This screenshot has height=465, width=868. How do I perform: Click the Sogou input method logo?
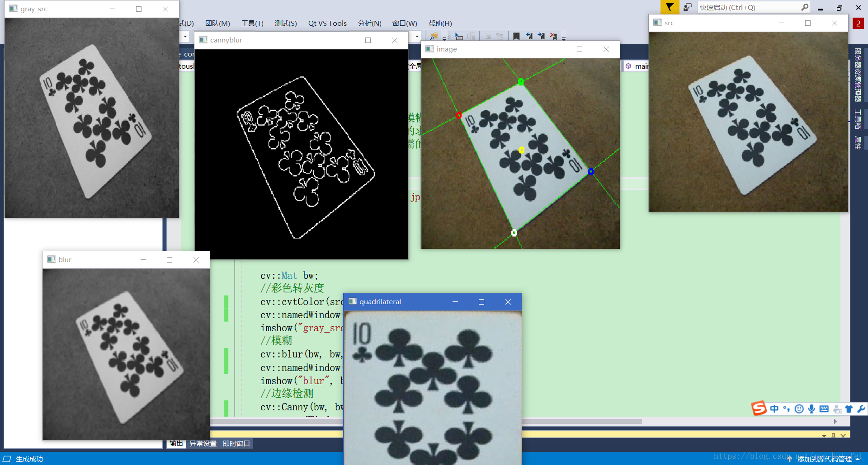click(x=759, y=408)
